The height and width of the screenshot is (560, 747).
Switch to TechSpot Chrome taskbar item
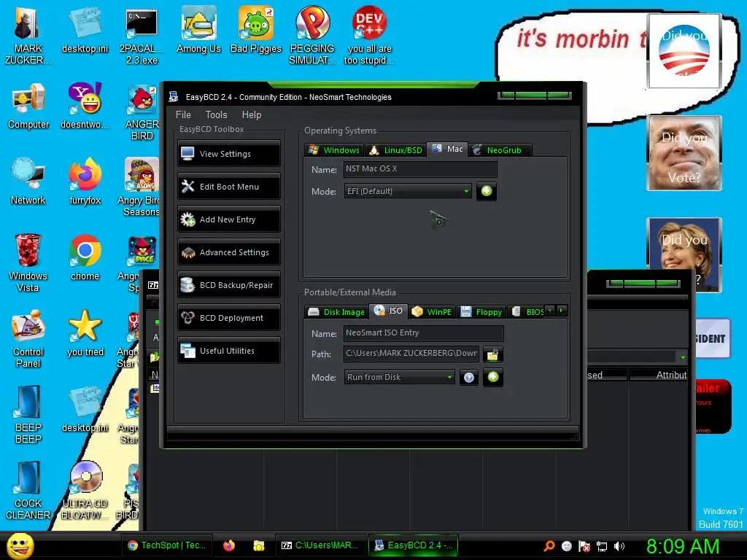(x=166, y=545)
